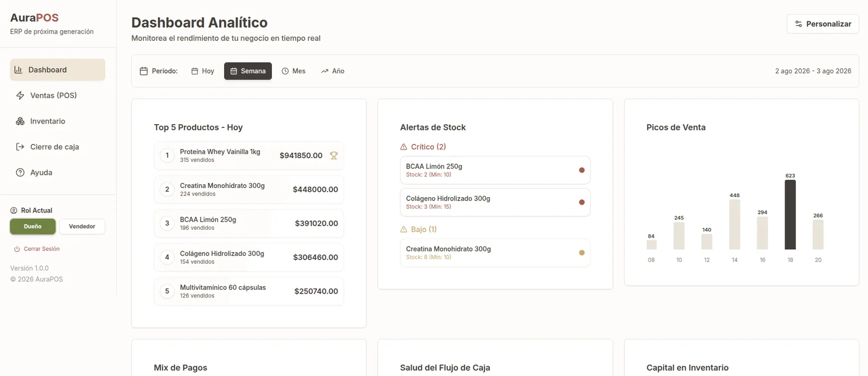Click the calendar icon inside Semana filter

234,71
